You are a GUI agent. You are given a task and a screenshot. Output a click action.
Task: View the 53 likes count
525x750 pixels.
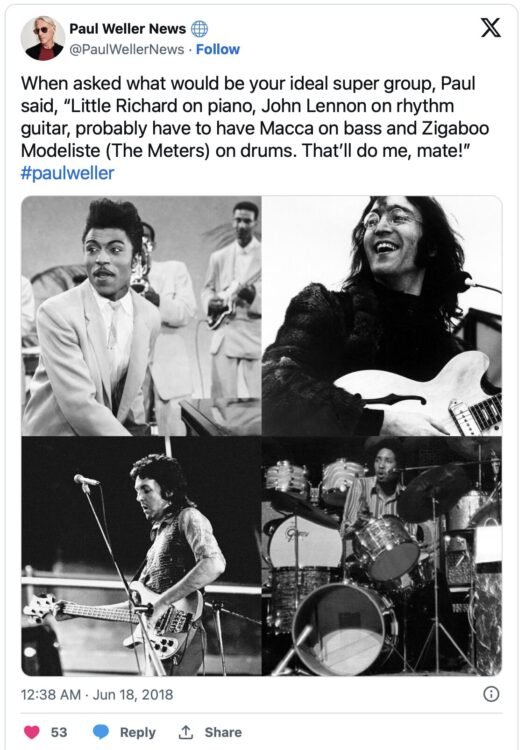point(59,732)
